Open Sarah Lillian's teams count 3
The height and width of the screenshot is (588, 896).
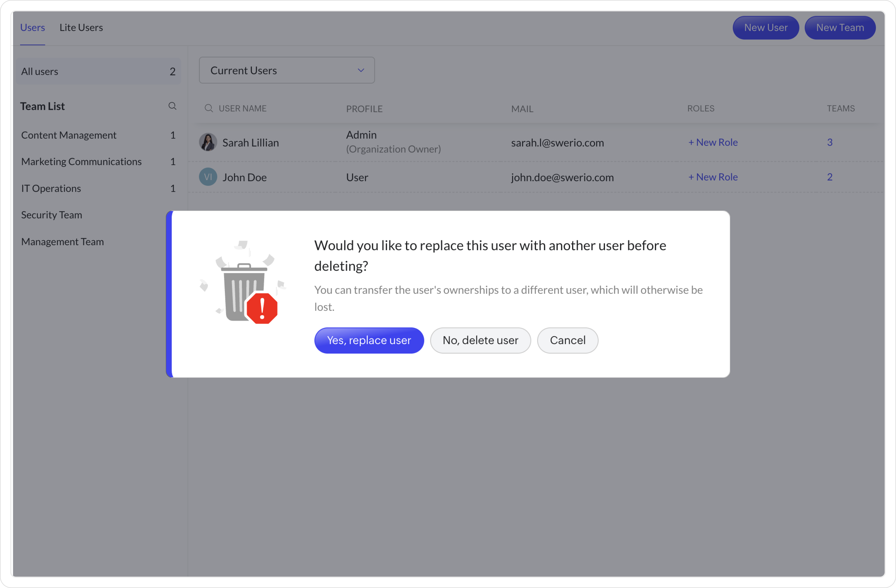point(829,142)
